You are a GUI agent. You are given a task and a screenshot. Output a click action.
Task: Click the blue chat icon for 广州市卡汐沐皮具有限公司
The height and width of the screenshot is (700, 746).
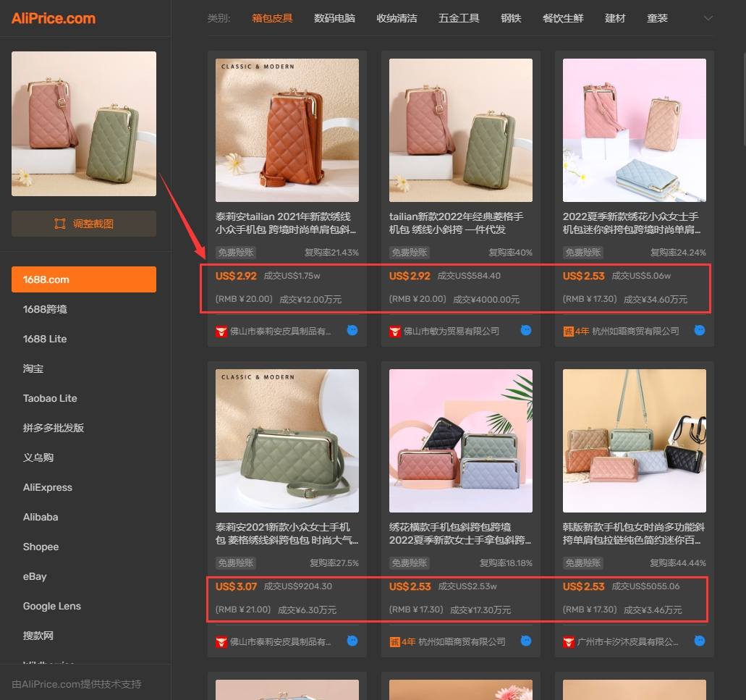[700, 641]
